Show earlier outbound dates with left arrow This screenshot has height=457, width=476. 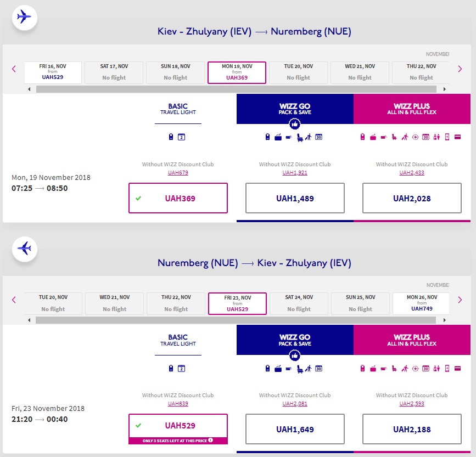coord(14,69)
